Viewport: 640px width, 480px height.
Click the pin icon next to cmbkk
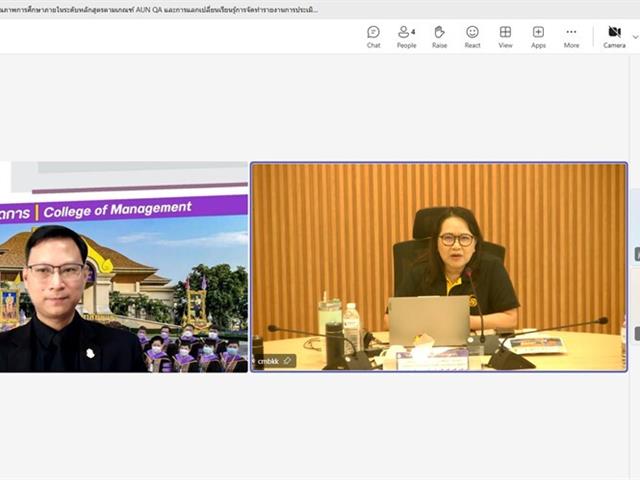tap(287, 361)
